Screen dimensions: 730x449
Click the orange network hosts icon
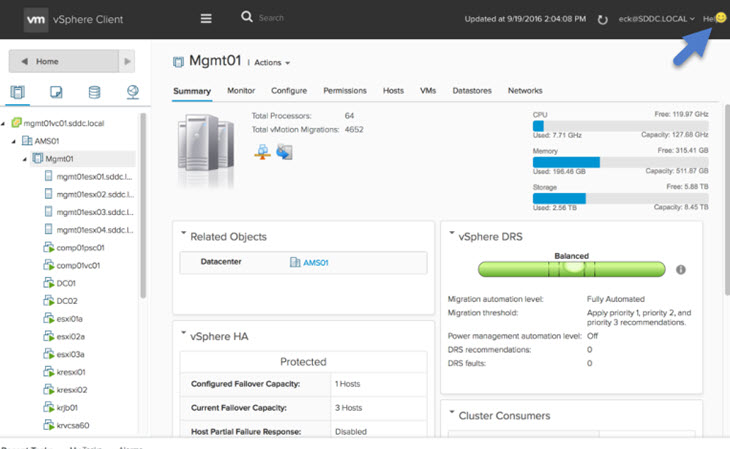coord(263,152)
